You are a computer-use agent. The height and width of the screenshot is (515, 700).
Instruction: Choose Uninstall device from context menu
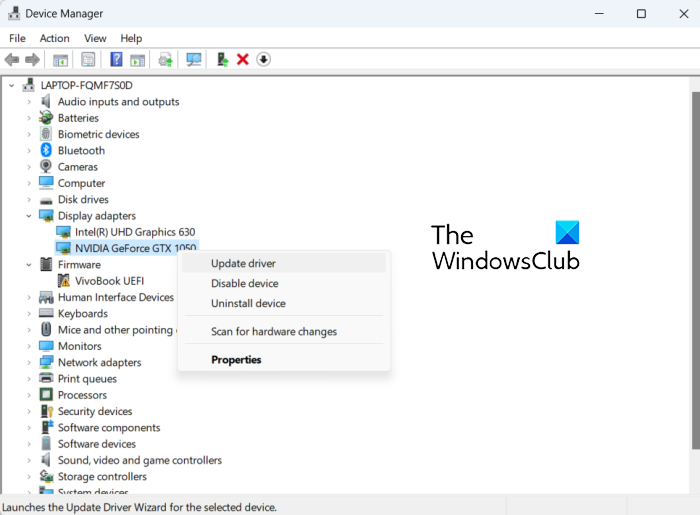tap(284, 303)
